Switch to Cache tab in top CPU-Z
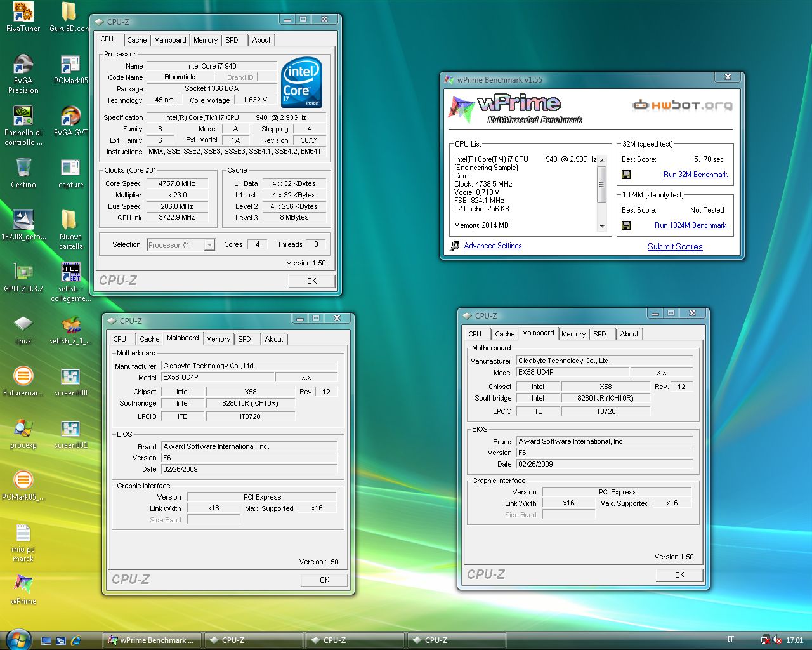Viewport: 812px width, 650px height. (136, 40)
